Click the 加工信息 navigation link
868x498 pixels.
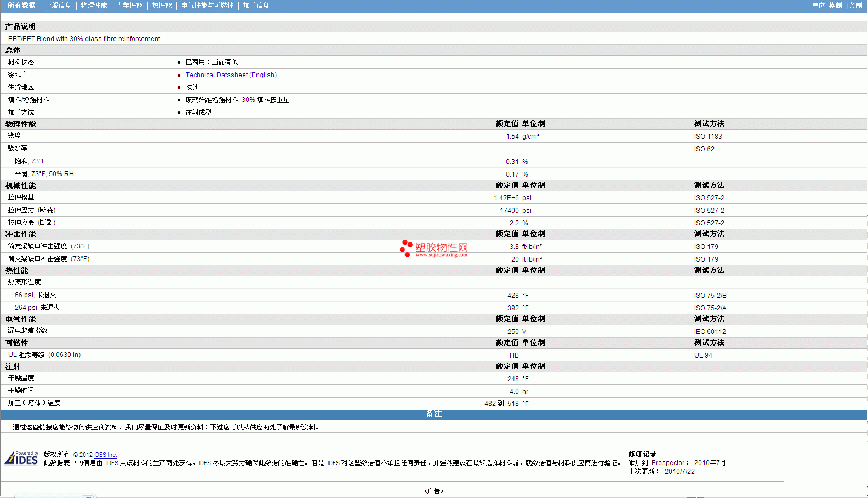point(256,5)
